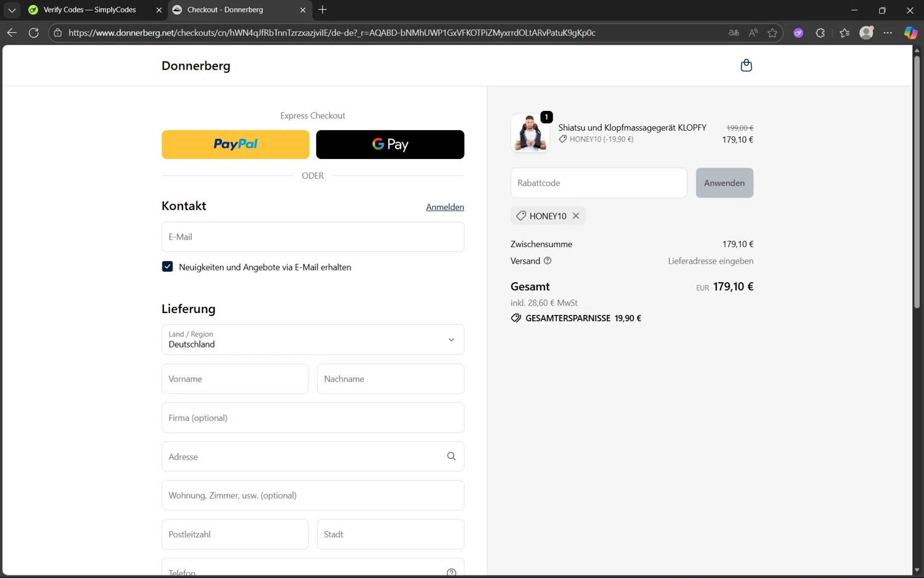View site information lock icon
Viewport: 924px width, 578px height.
point(58,33)
